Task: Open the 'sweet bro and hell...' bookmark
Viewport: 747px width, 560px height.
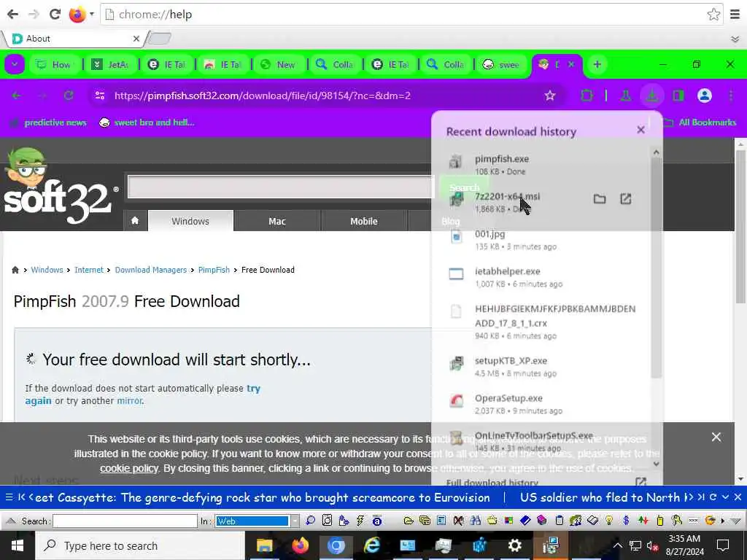Action: click(146, 122)
